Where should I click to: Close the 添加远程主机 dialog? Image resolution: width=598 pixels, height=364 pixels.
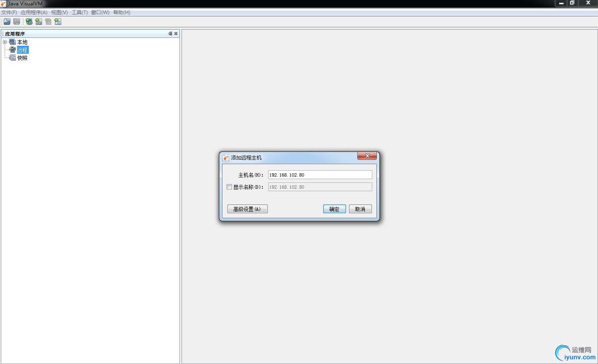pos(367,156)
